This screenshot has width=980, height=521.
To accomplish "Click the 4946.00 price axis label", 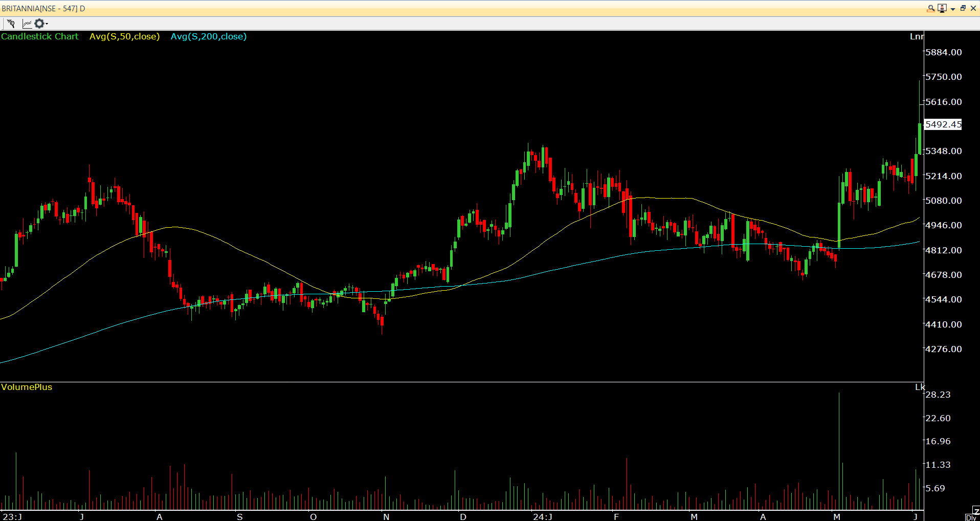I will [x=944, y=225].
